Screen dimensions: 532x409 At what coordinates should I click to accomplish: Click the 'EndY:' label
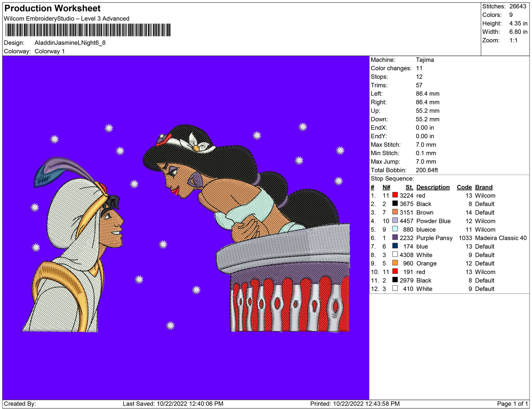(379, 136)
